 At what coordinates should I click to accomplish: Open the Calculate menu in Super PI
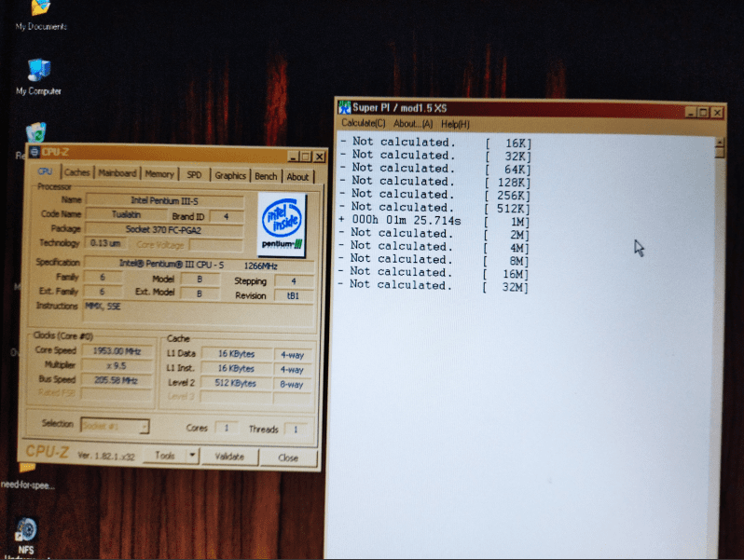364,123
